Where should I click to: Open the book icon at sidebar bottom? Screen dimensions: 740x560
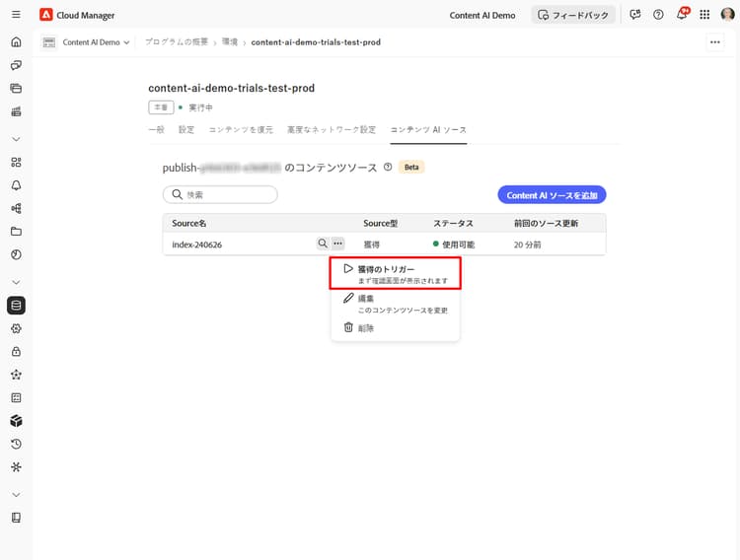16,518
